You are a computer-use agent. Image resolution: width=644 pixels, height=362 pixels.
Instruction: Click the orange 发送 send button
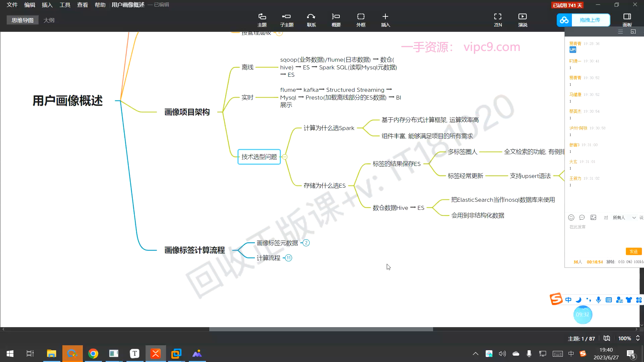click(x=633, y=251)
